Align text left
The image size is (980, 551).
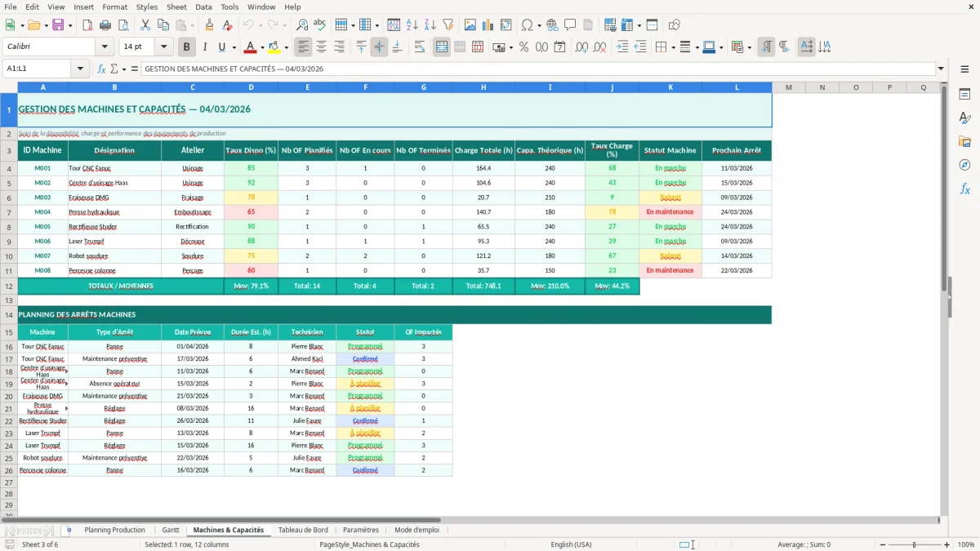point(303,47)
